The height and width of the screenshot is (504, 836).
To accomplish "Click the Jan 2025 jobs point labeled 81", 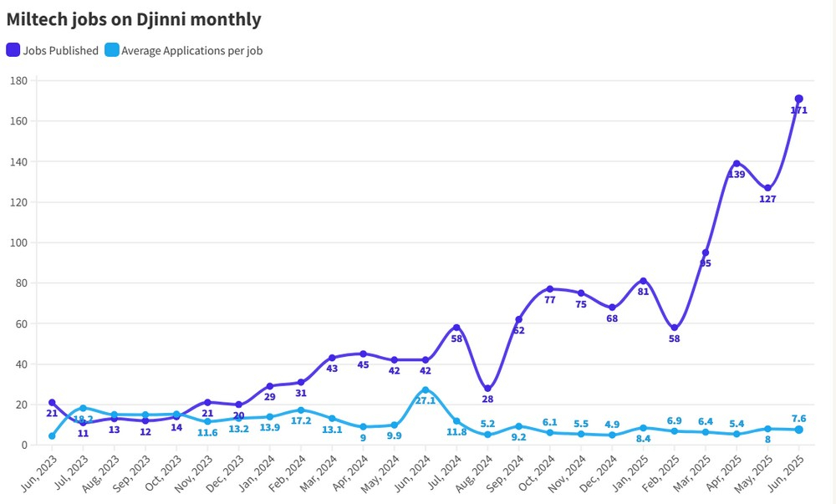I will [x=643, y=281].
